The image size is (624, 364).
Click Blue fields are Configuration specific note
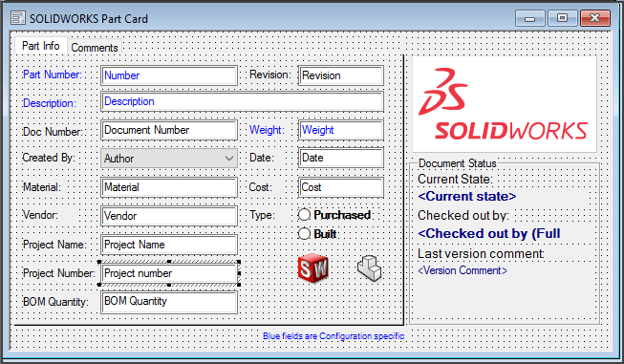tap(334, 336)
